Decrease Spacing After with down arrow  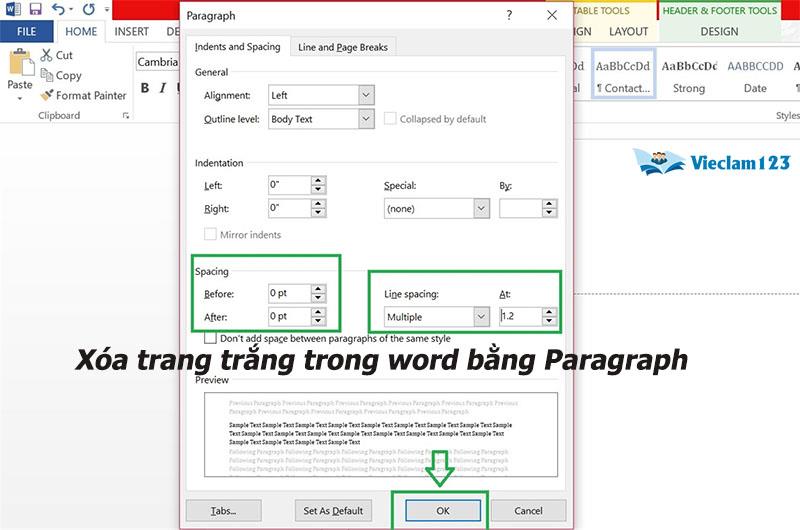318,321
